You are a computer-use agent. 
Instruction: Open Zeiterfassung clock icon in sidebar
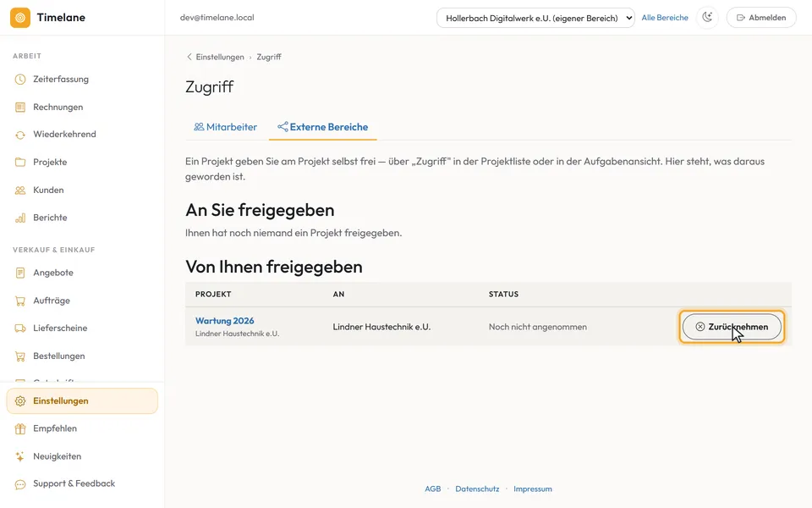[20, 80]
